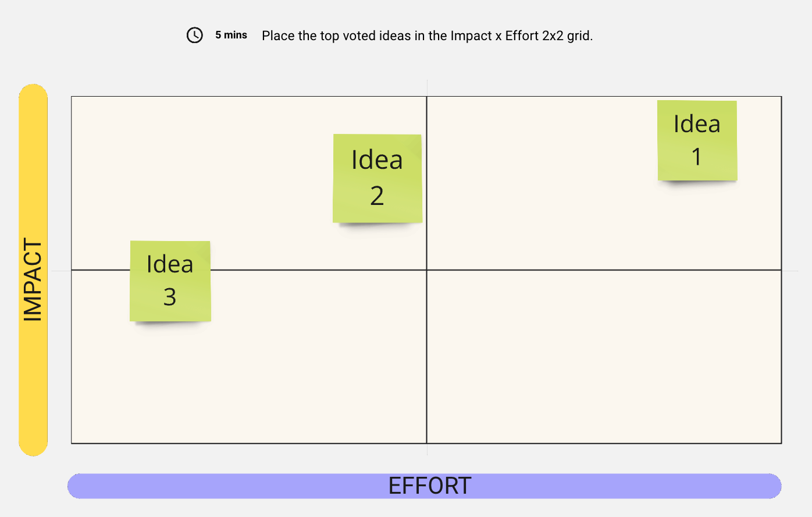812x517 pixels.
Task: Click the "IMPACT" text on the yellow bar
Action: (33, 279)
